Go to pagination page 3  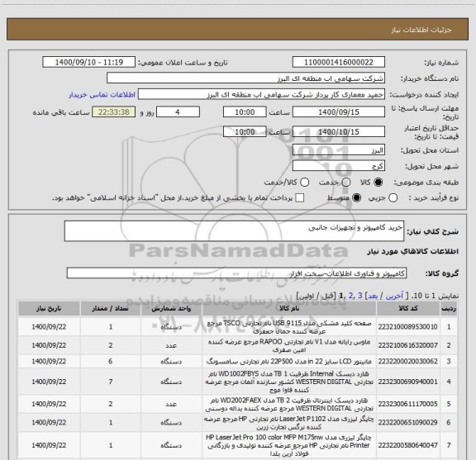360,296
